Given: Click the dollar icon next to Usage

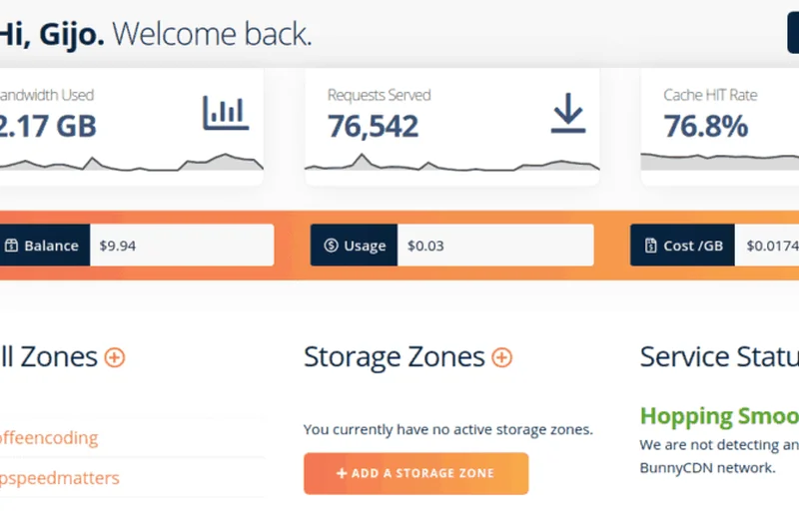Looking at the screenshot, I should pos(332,246).
